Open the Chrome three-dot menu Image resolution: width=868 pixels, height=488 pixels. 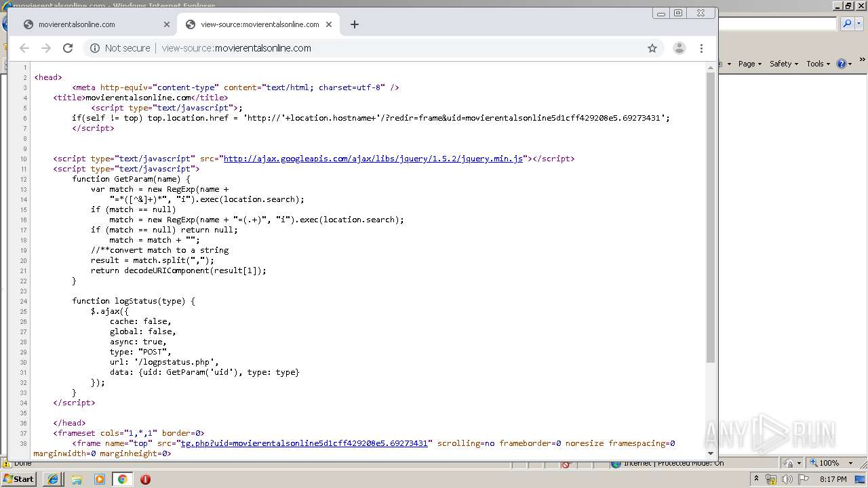[x=701, y=48]
